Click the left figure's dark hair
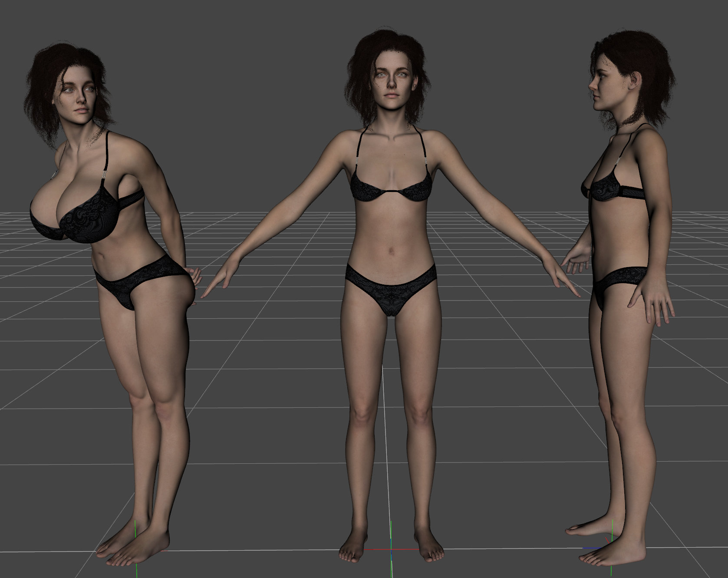The width and height of the screenshot is (728, 578). [x=43, y=87]
